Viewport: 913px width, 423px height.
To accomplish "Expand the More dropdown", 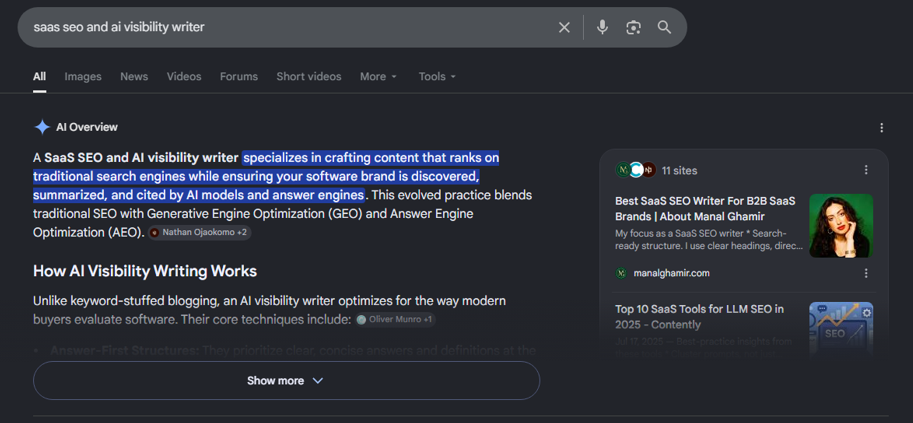I will tap(378, 76).
